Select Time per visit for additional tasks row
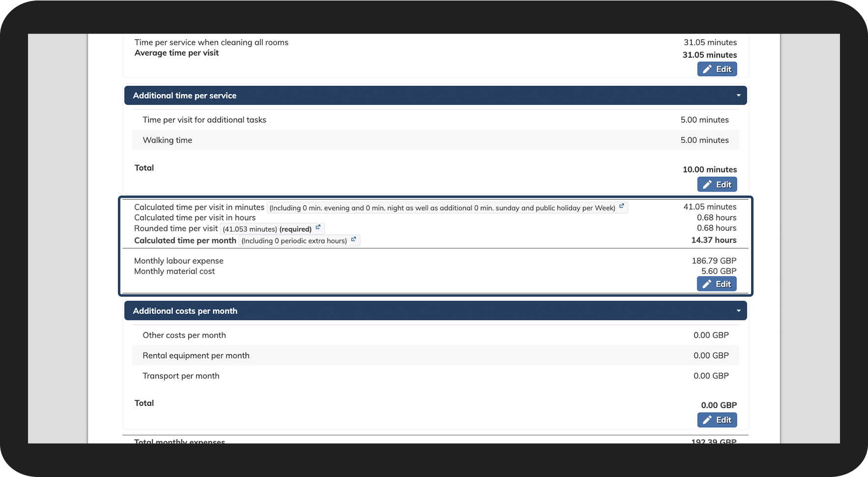Image resolution: width=868 pixels, height=477 pixels. pos(435,120)
